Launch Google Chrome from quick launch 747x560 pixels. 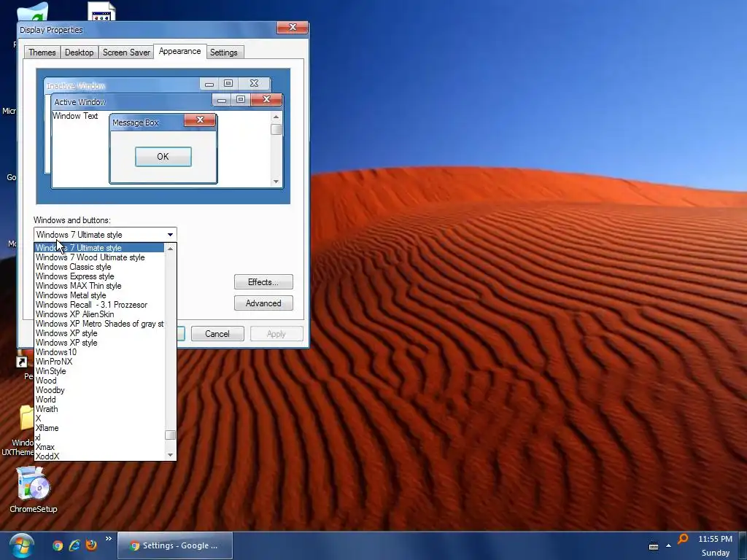point(58,545)
